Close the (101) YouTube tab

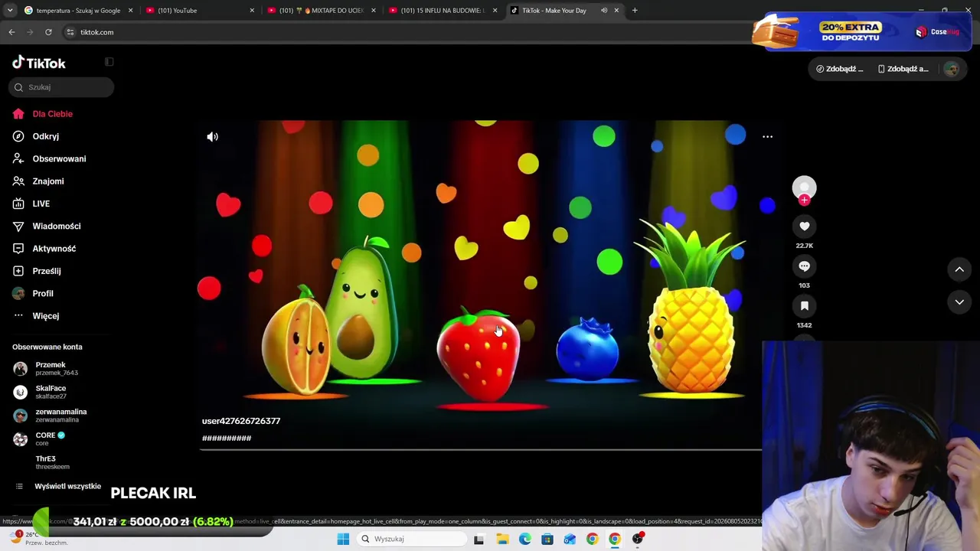[252, 11]
